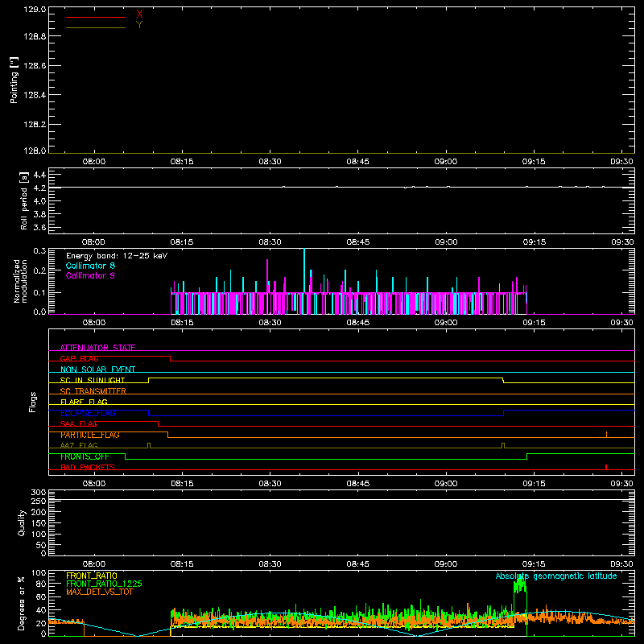
Task: Select the PARTICLE_FLAG label
Action: coord(90,435)
